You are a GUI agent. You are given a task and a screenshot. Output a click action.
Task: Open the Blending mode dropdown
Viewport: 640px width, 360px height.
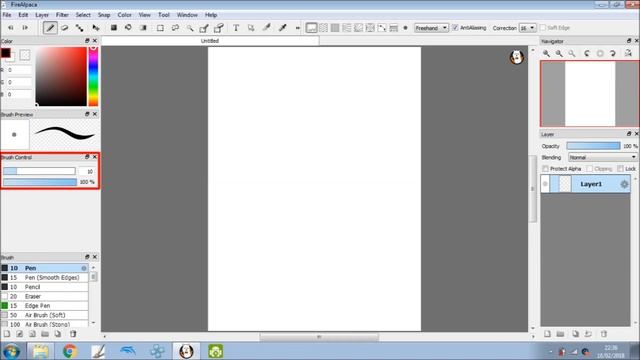602,157
